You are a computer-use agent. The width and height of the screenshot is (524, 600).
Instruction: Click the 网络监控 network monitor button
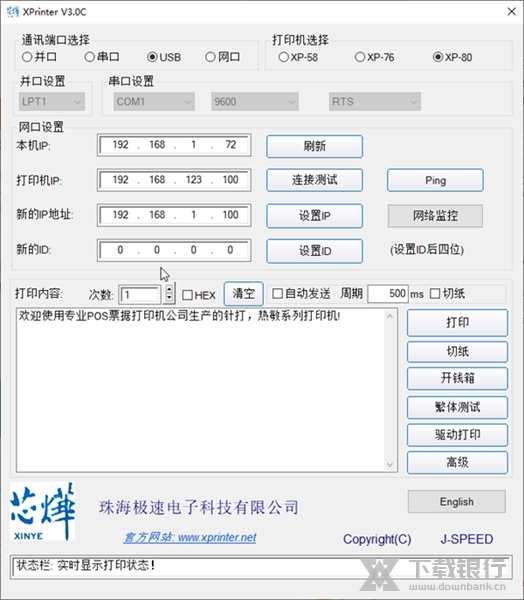[435, 216]
